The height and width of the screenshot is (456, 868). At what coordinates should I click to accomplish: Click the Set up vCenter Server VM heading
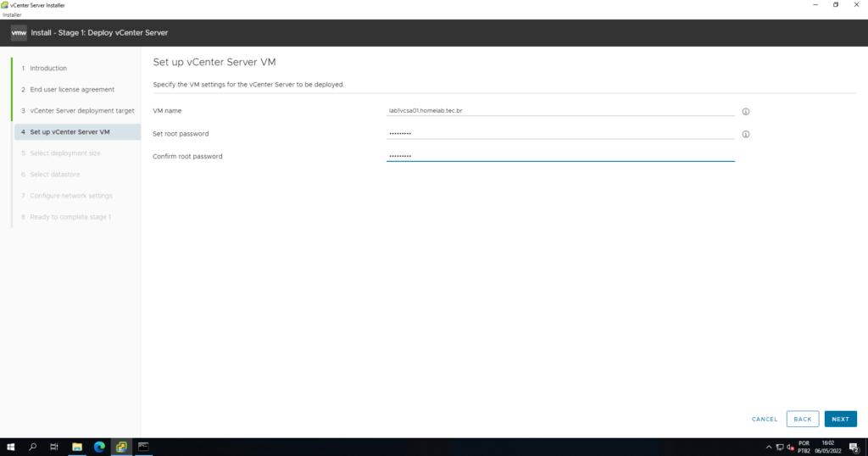coord(214,62)
